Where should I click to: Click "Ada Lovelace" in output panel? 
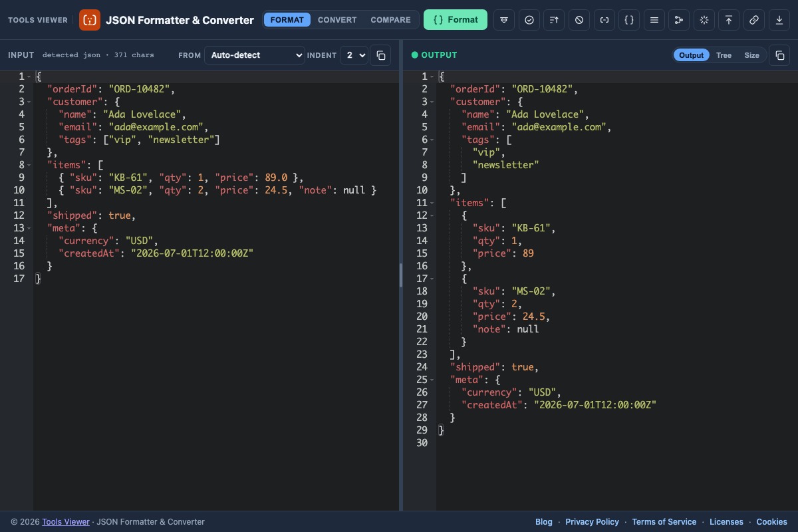coord(545,114)
